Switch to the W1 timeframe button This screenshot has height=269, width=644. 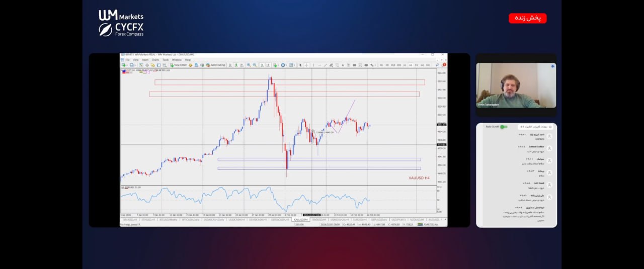[422, 65]
